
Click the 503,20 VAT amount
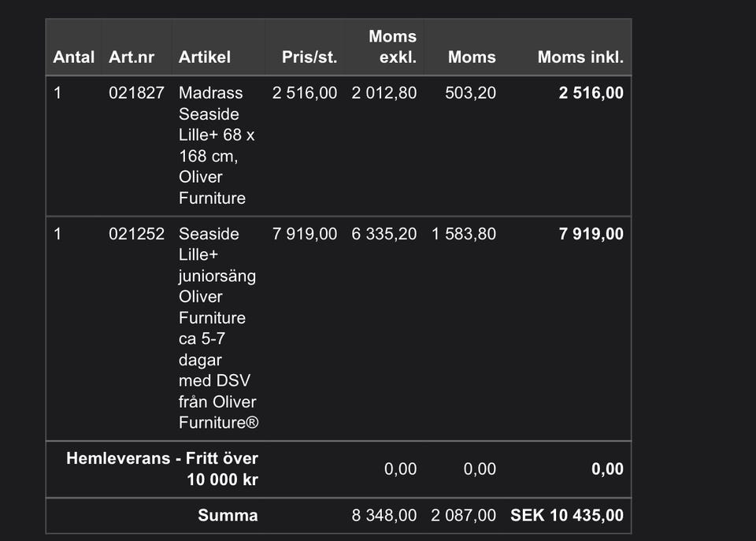coord(470,93)
